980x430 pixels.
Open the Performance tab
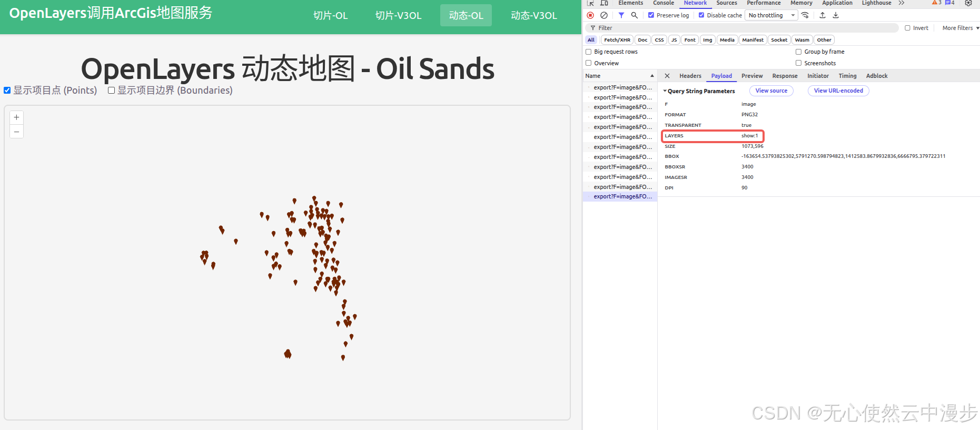coord(764,3)
